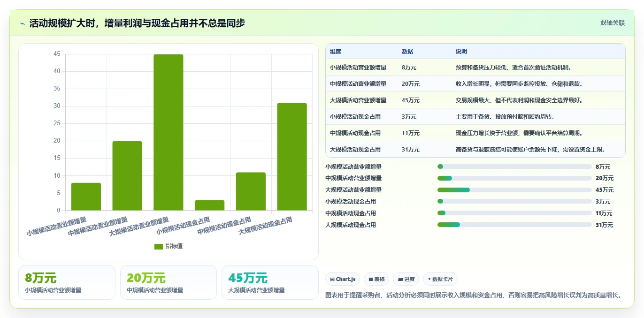Click the 45万元 data card

coord(270,282)
